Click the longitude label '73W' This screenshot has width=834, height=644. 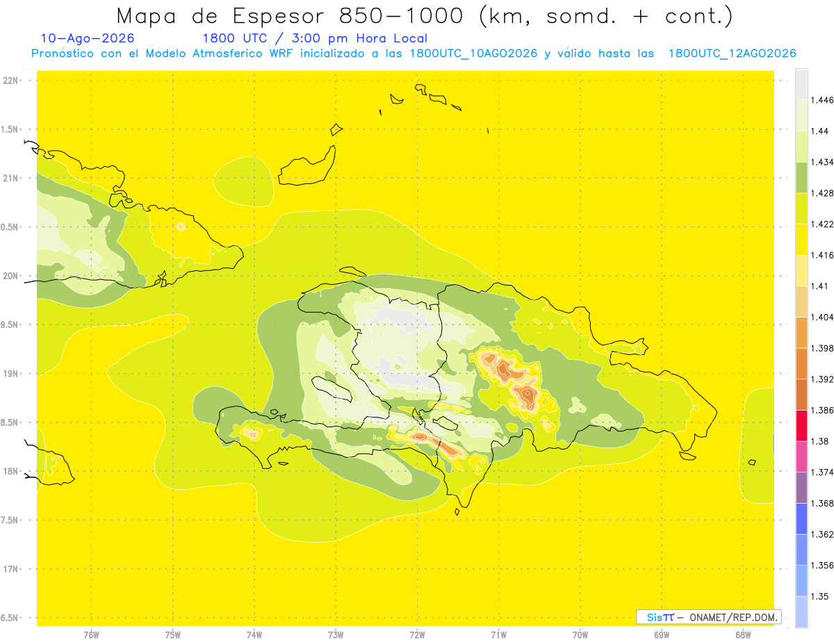[x=336, y=635]
